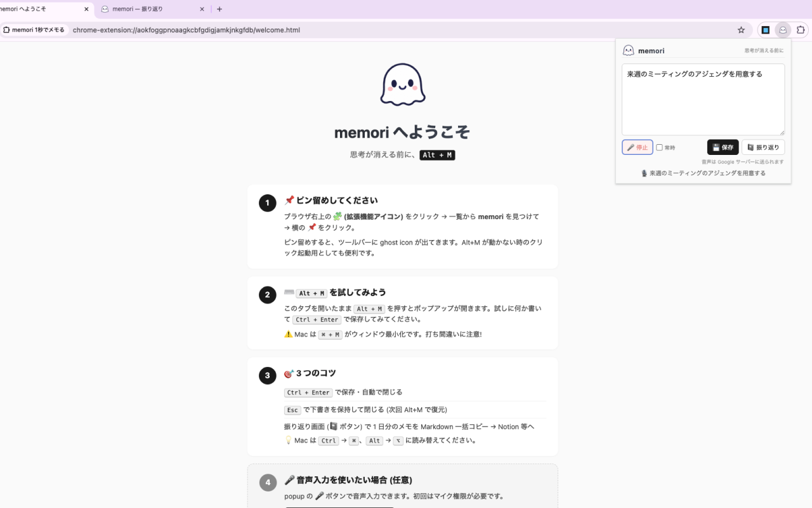812x508 pixels.
Task: Toggle the 常時 checkbox in popup
Action: click(659, 147)
